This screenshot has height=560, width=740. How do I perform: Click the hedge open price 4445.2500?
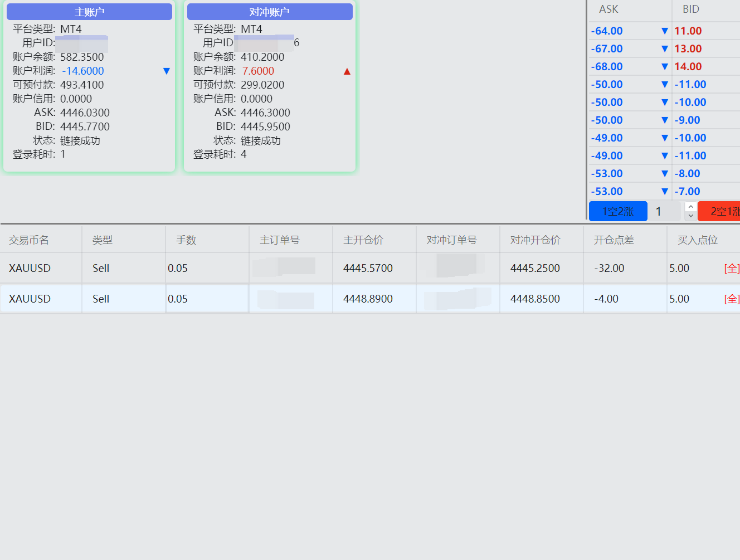click(535, 269)
